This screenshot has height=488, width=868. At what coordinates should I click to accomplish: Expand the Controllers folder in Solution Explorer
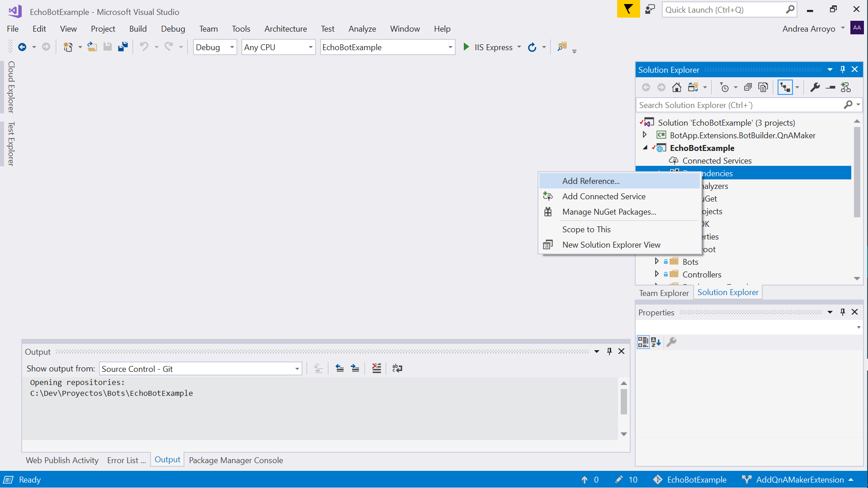point(657,274)
